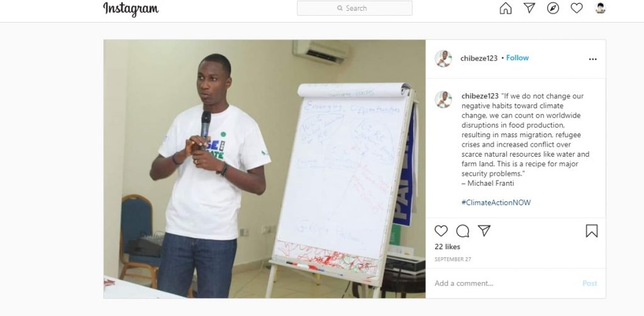Open the Explore compass icon

click(x=553, y=8)
